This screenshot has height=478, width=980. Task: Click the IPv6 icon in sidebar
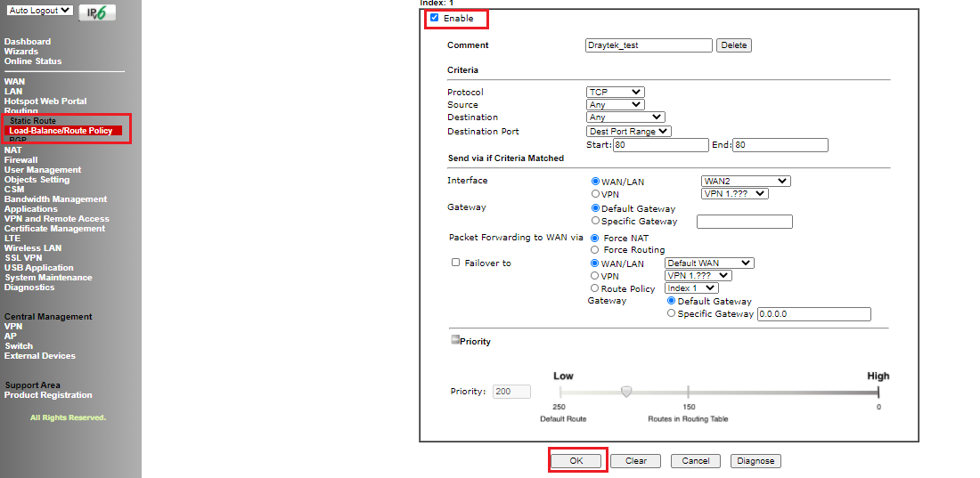pyautogui.click(x=97, y=12)
